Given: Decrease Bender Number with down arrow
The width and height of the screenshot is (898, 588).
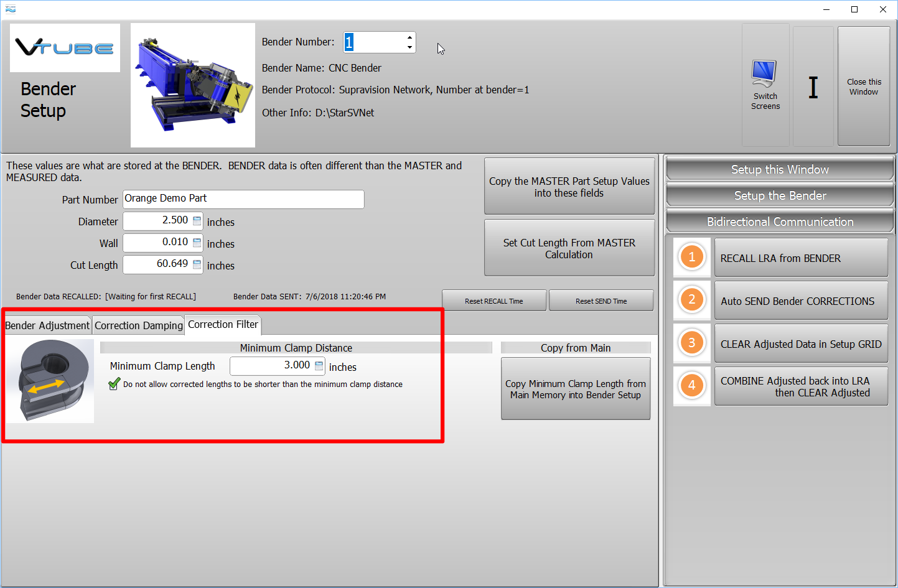Looking at the screenshot, I should point(409,47).
